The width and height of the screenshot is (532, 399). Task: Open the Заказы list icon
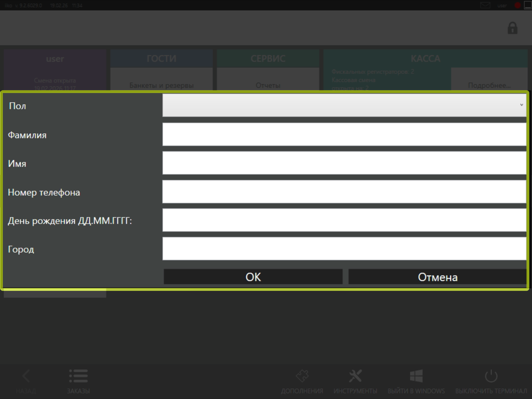78,376
